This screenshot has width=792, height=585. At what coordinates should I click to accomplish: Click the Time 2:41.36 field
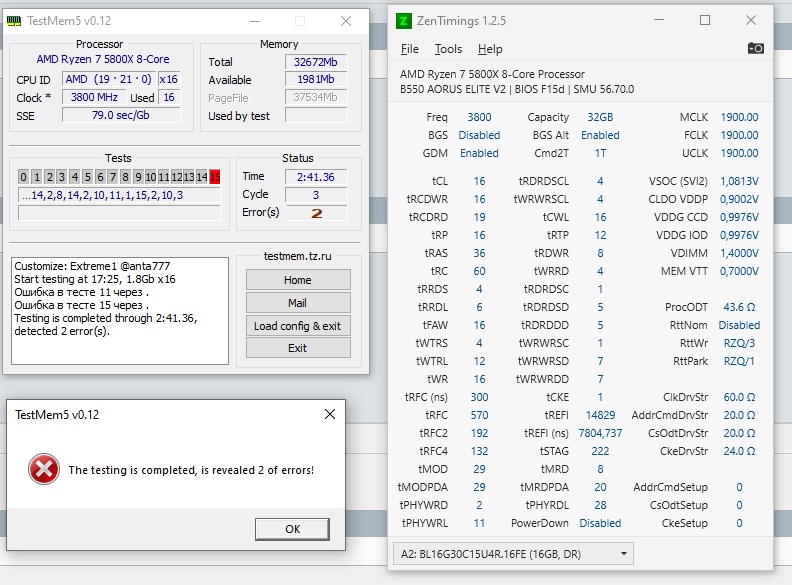pyautogui.click(x=316, y=177)
